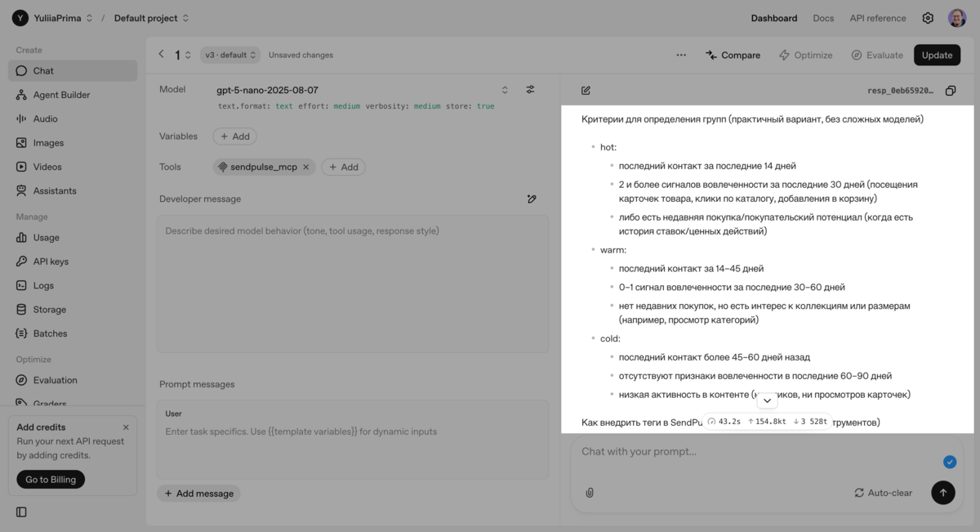Dismiss the Add credits banner
980x532 pixels.
[126, 427]
